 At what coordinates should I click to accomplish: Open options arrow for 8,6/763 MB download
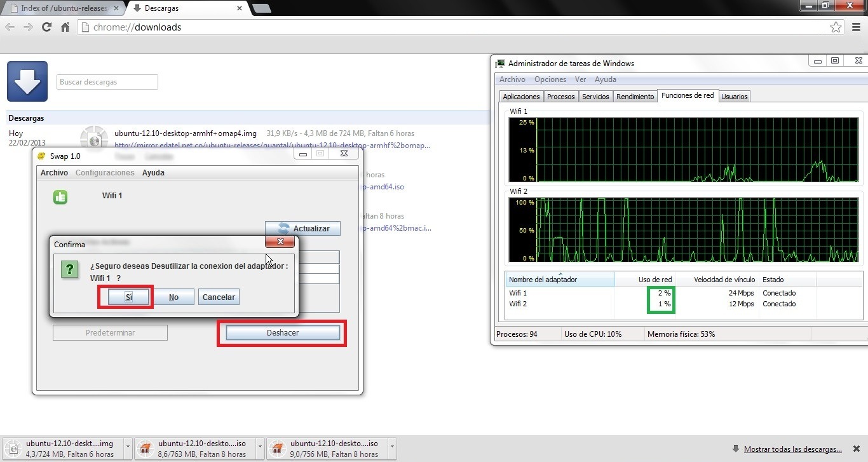(x=260, y=449)
